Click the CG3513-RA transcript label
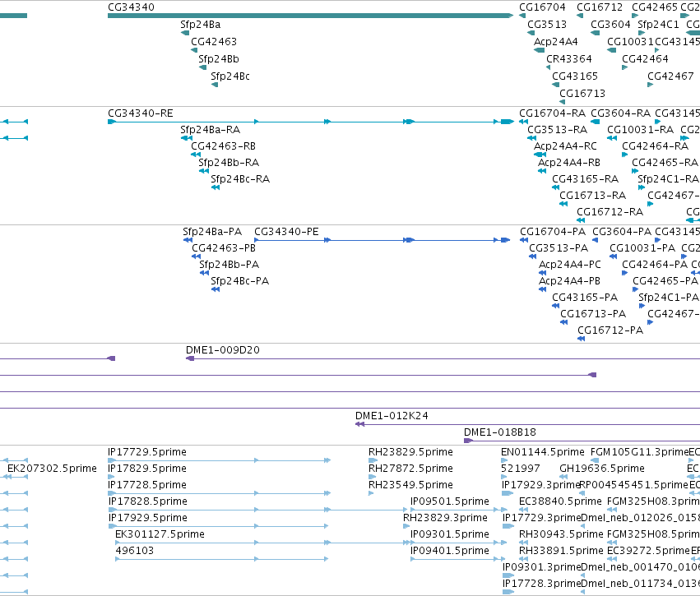 [557, 130]
